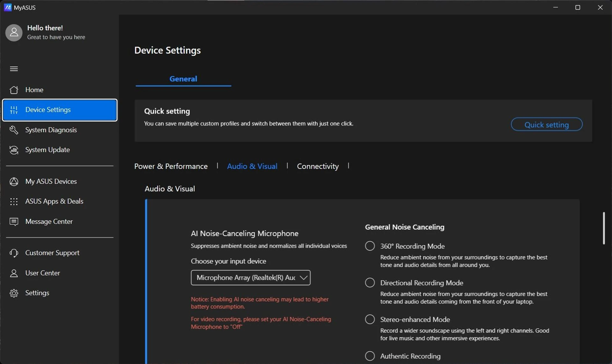Screen dimensions: 612x364
Task: Click the System Diagnosis wrench icon
Action: tap(14, 130)
